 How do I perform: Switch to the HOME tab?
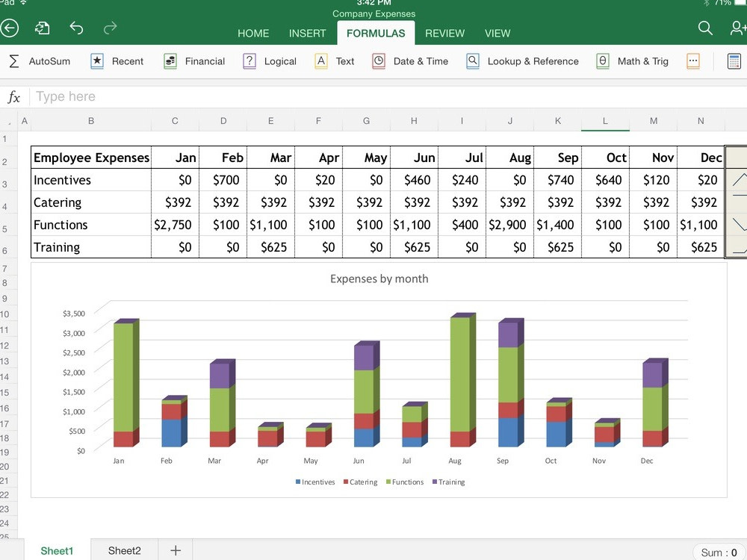click(x=253, y=34)
